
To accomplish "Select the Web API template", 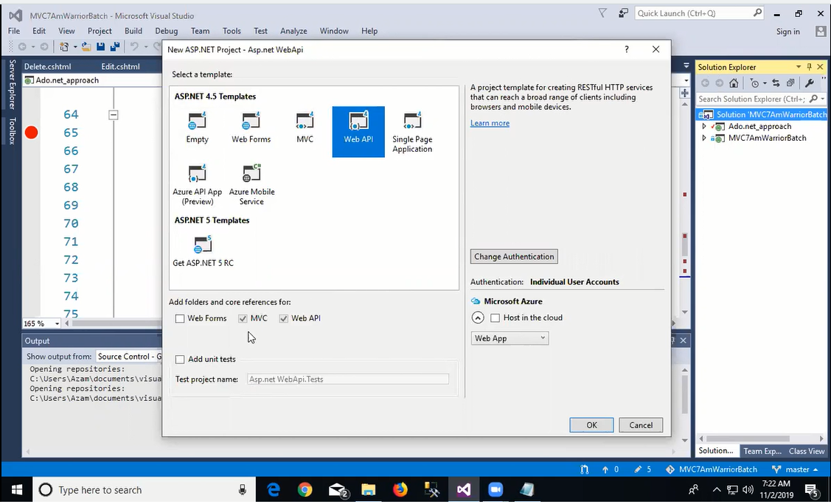I will [x=358, y=132].
